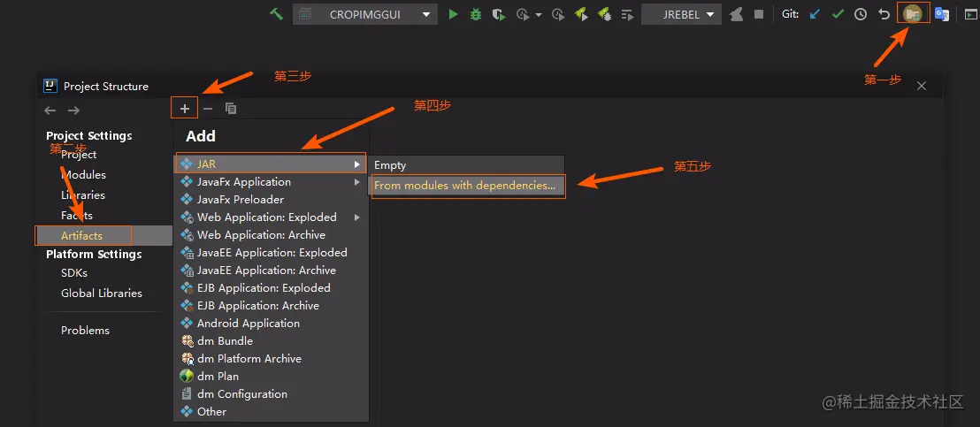980x427 pixels.
Task: Click the Copy artifact icon
Action: [231, 109]
